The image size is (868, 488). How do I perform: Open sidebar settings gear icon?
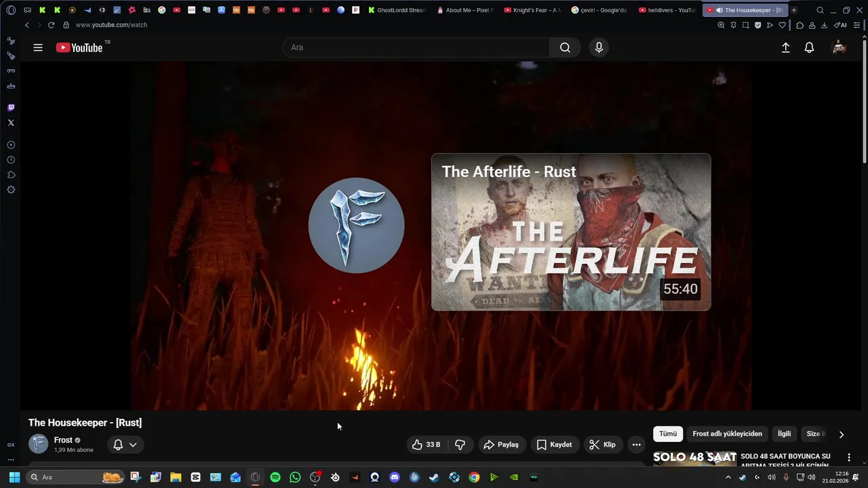[11, 190]
